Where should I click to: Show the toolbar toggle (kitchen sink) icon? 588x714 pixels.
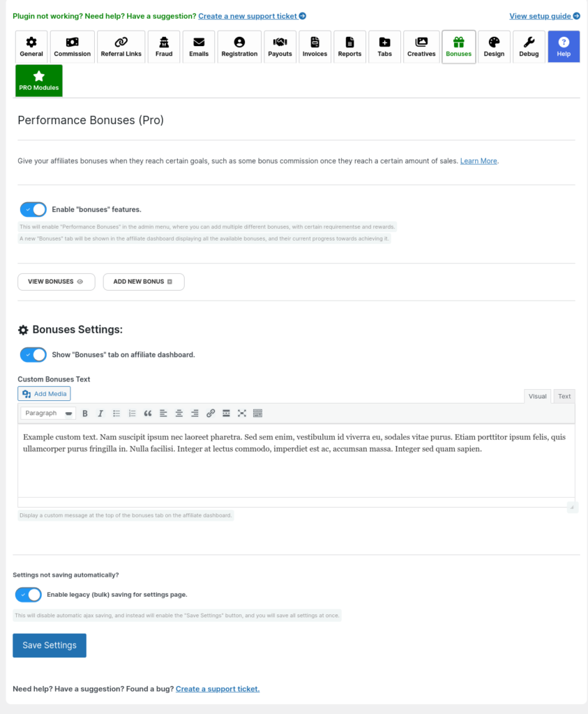tap(257, 413)
